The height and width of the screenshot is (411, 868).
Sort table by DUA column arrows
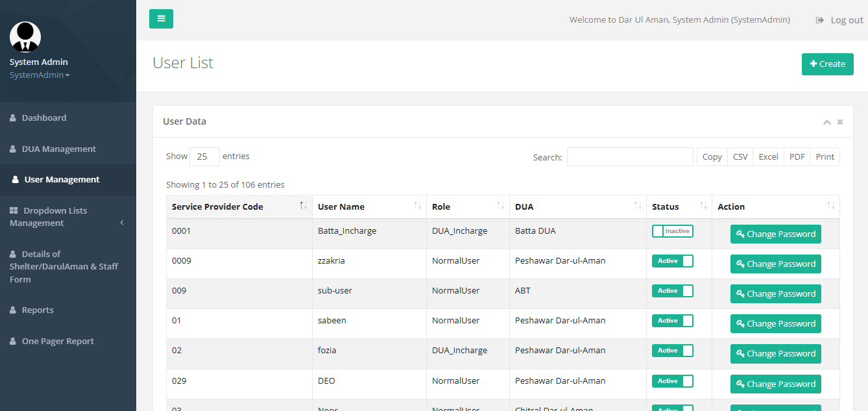coord(637,206)
